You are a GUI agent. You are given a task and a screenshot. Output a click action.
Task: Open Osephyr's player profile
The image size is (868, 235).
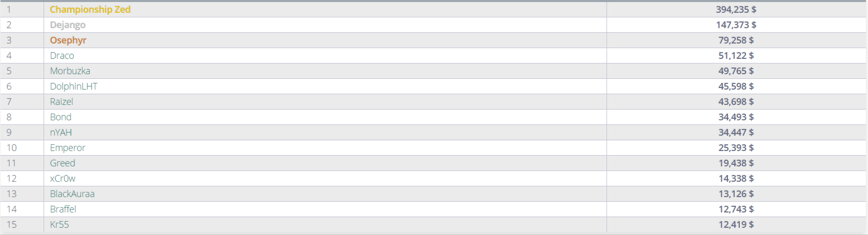pos(68,40)
